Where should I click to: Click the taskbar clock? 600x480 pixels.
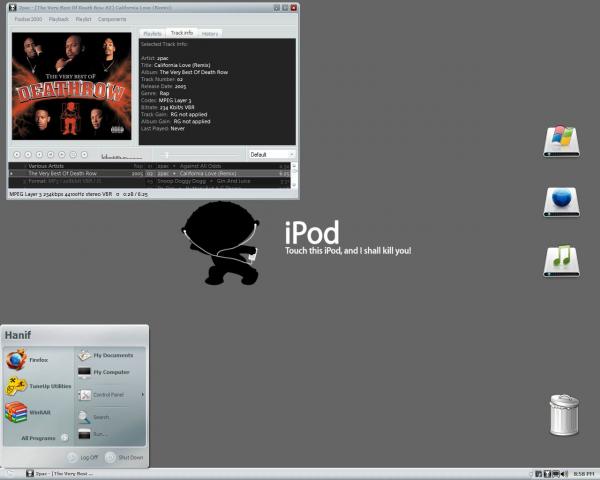(x=584, y=474)
